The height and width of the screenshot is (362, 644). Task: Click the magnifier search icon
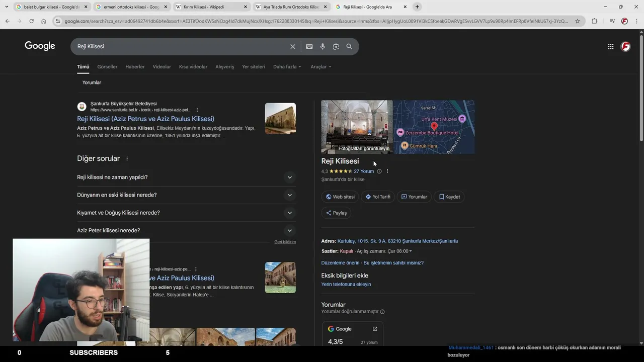tap(349, 46)
